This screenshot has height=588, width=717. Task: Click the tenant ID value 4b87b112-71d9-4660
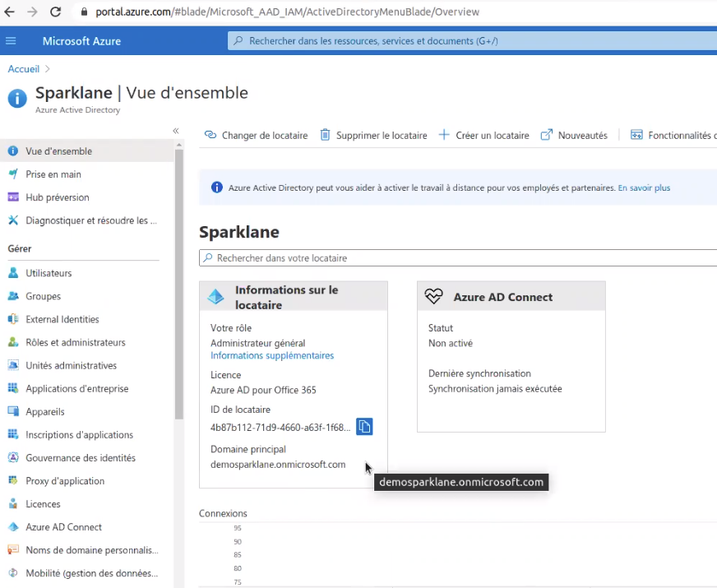[280, 428]
